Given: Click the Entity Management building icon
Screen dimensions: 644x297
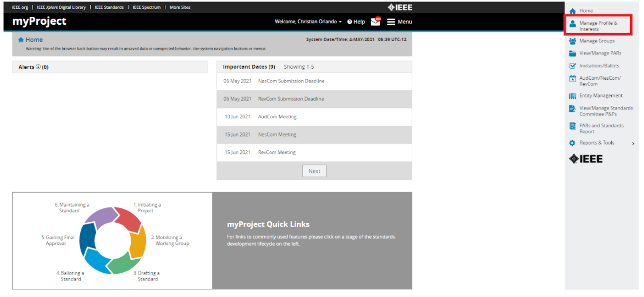Looking at the screenshot, I should coord(573,96).
